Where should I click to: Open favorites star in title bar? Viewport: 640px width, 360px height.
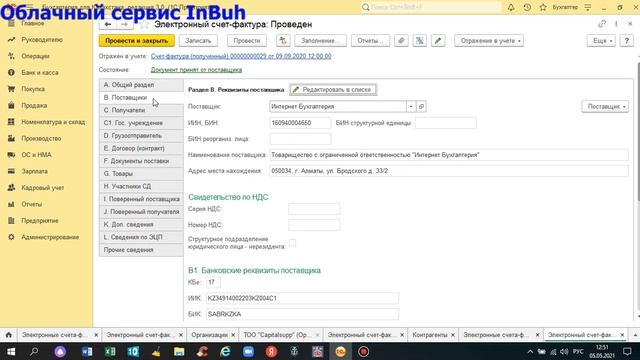coord(543,7)
